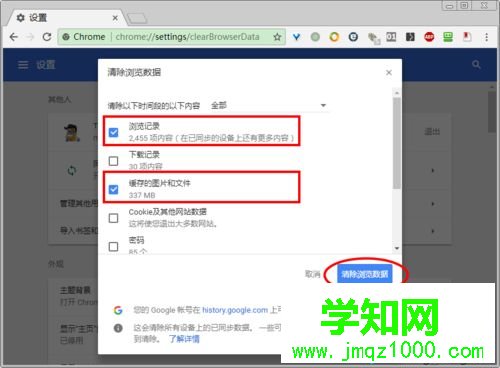Click the sync icon in background settings
Viewport: 500px width, 368px height.
(72, 171)
